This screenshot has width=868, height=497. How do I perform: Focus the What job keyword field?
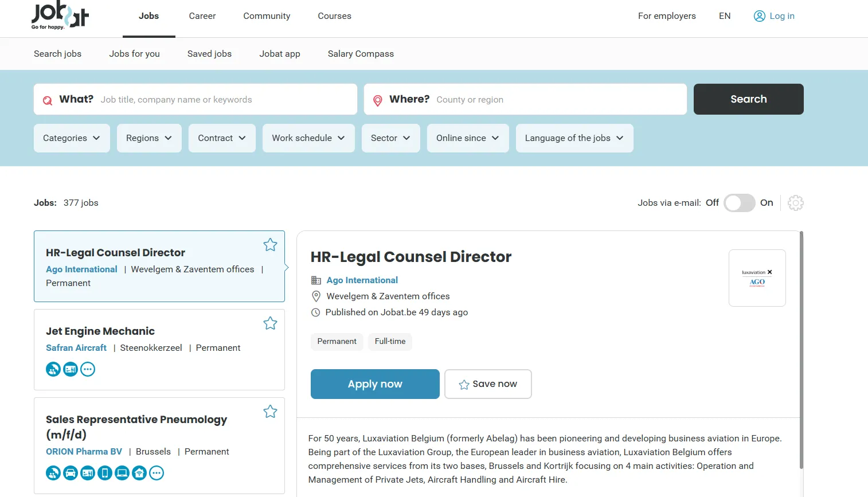click(224, 100)
